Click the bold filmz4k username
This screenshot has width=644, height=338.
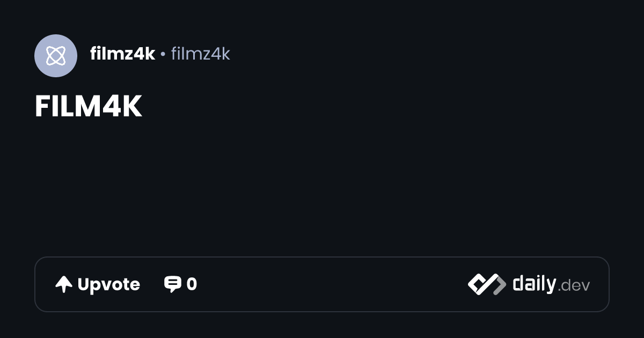pyautogui.click(x=122, y=54)
